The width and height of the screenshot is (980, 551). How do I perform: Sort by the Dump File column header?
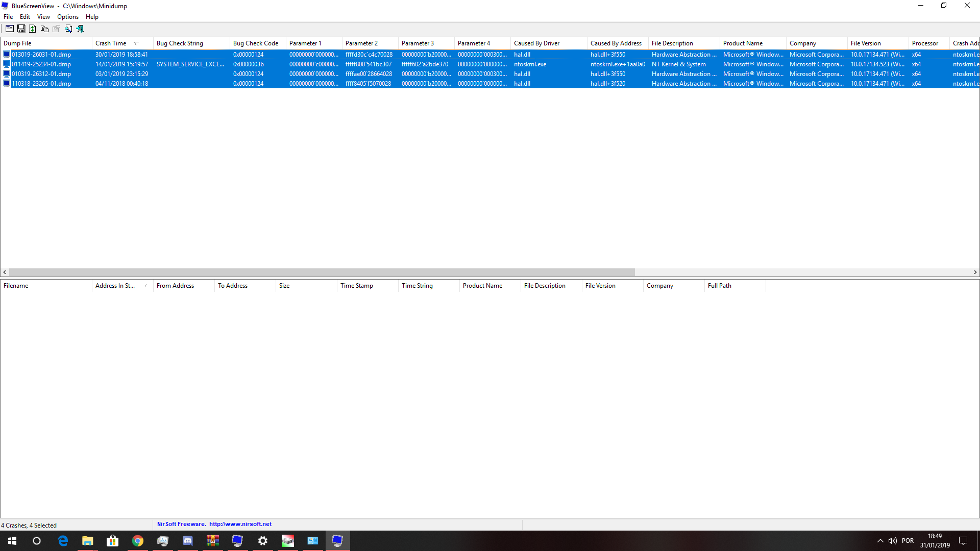pyautogui.click(x=46, y=43)
